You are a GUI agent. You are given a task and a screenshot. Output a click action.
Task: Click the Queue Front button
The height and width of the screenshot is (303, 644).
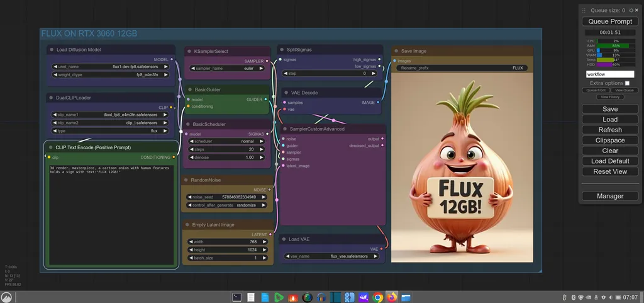596,90
